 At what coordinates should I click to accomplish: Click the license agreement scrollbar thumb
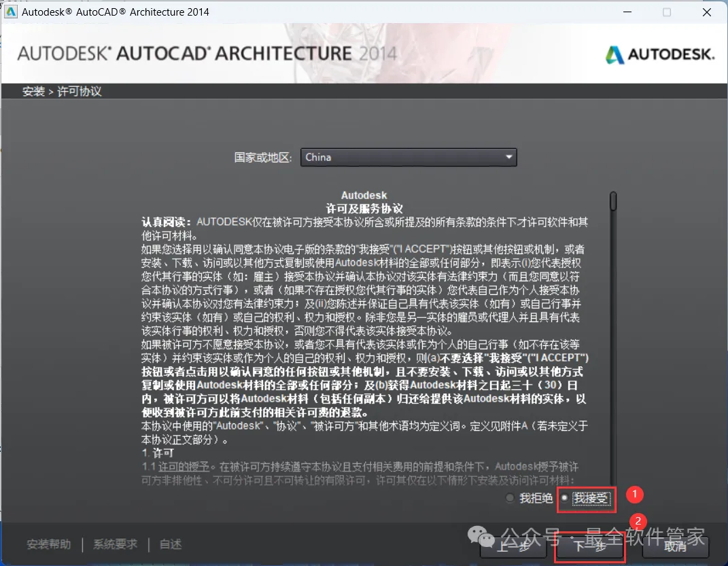click(613, 201)
